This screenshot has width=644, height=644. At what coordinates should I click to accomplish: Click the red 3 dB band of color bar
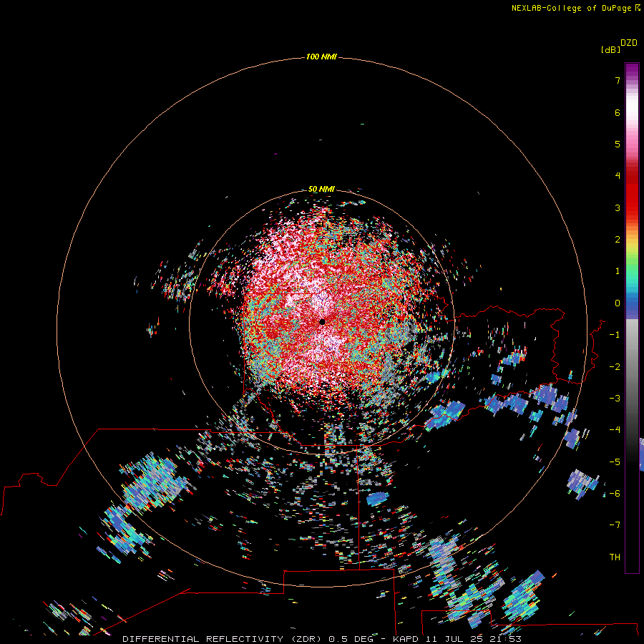[632, 208]
